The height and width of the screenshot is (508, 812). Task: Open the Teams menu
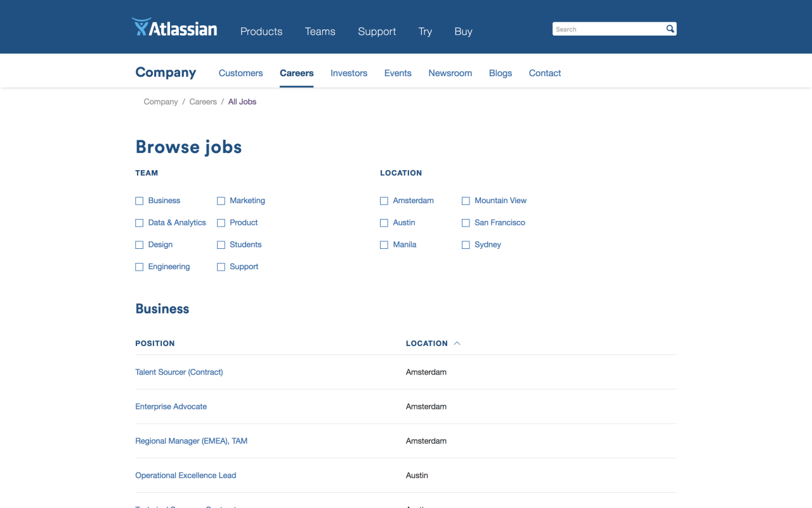click(320, 32)
